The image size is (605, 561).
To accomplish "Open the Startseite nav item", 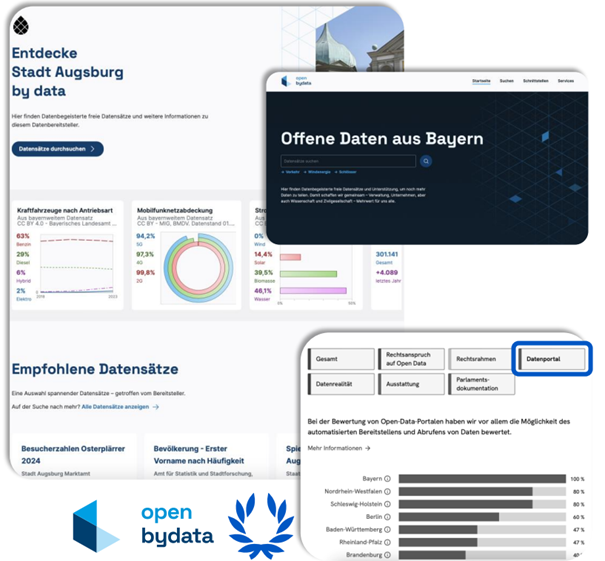I will (481, 81).
